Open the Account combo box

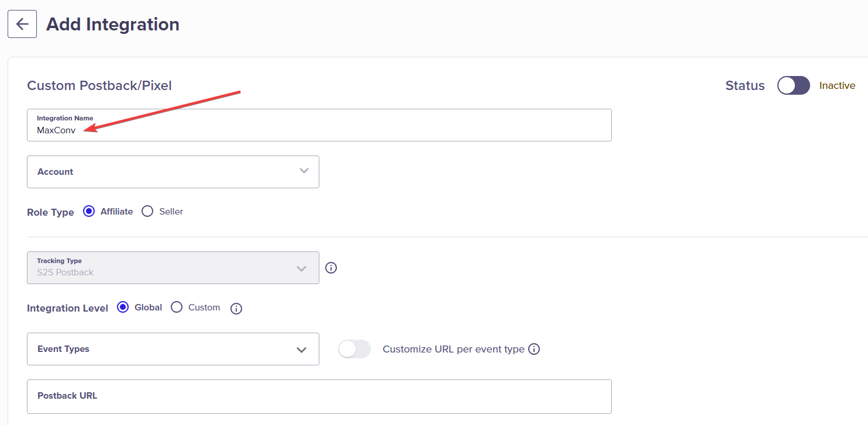[173, 172]
